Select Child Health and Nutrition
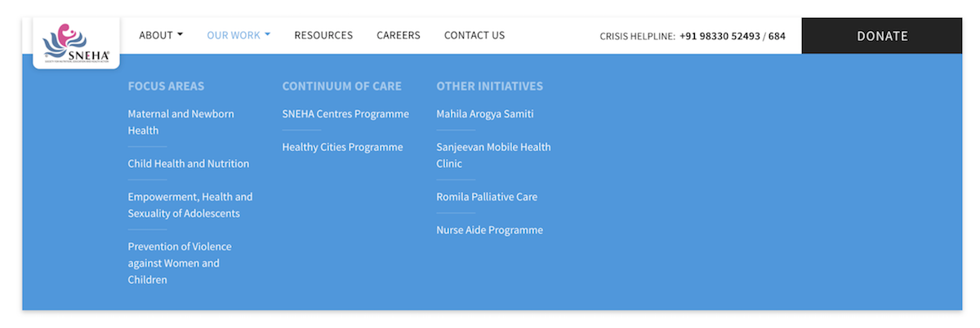980x328 pixels. (x=189, y=163)
